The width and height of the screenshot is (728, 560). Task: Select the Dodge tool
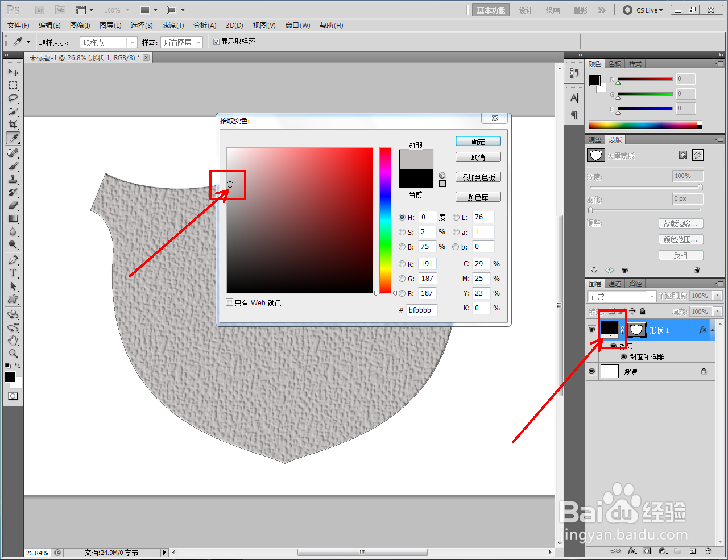13,244
